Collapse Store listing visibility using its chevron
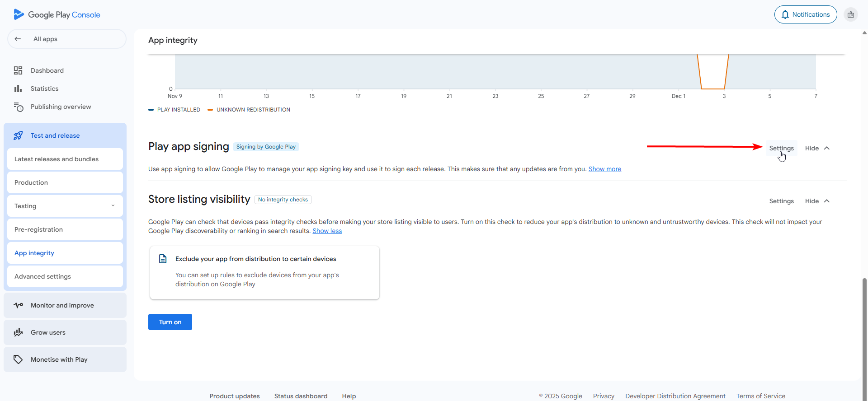This screenshot has height=401, width=868. [x=827, y=201]
